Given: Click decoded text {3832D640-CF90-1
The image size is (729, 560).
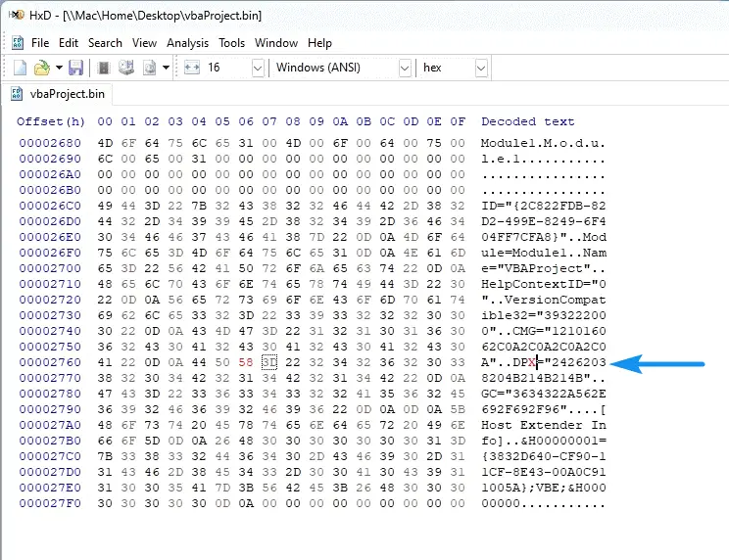Looking at the screenshot, I should pyautogui.click(x=544, y=456).
